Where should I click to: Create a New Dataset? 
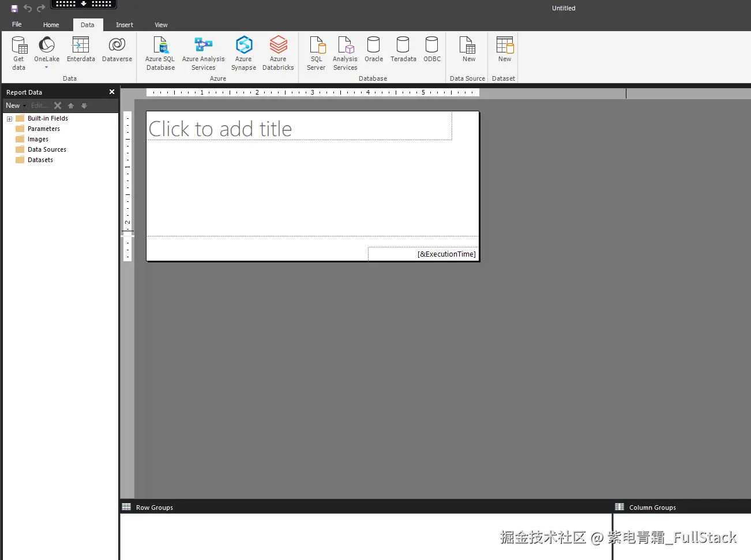[x=505, y=50]
